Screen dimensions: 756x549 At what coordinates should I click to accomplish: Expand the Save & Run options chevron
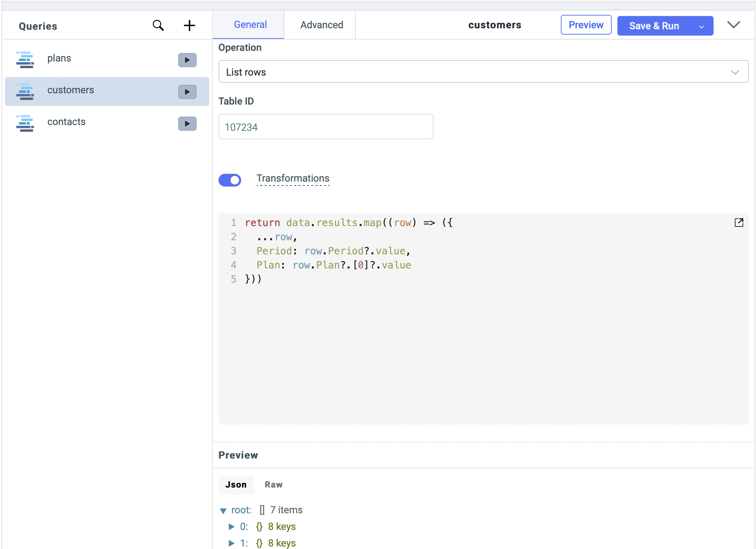click(701, 26)
